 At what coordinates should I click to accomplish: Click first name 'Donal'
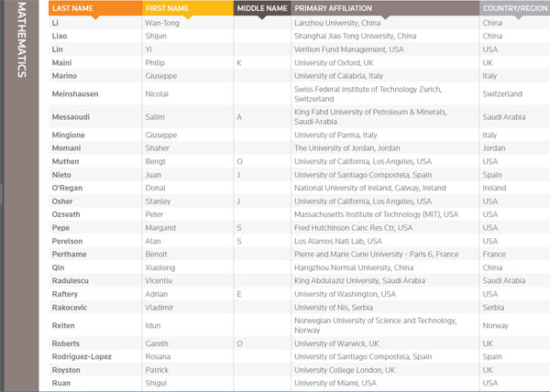[155, 188]
